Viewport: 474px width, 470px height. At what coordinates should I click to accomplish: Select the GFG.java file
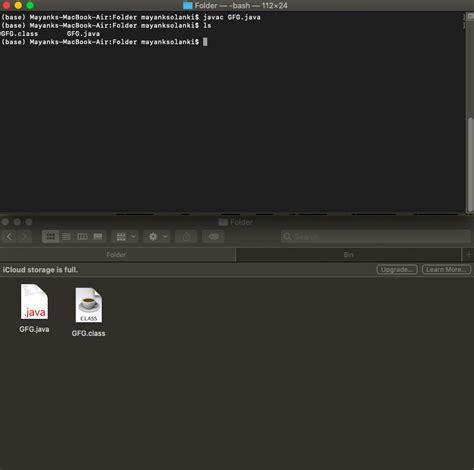(34, 308)
